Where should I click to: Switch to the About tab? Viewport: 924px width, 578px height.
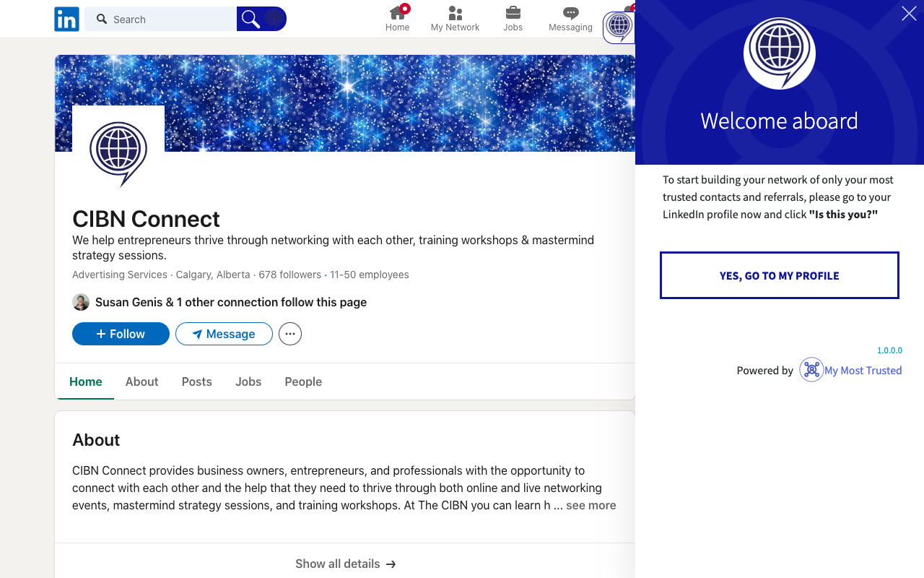coord(141,381)
